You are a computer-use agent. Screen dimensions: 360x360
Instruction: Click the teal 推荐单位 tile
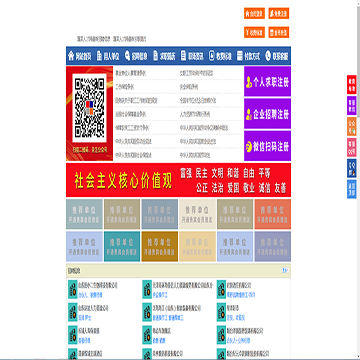pos(122,246)
